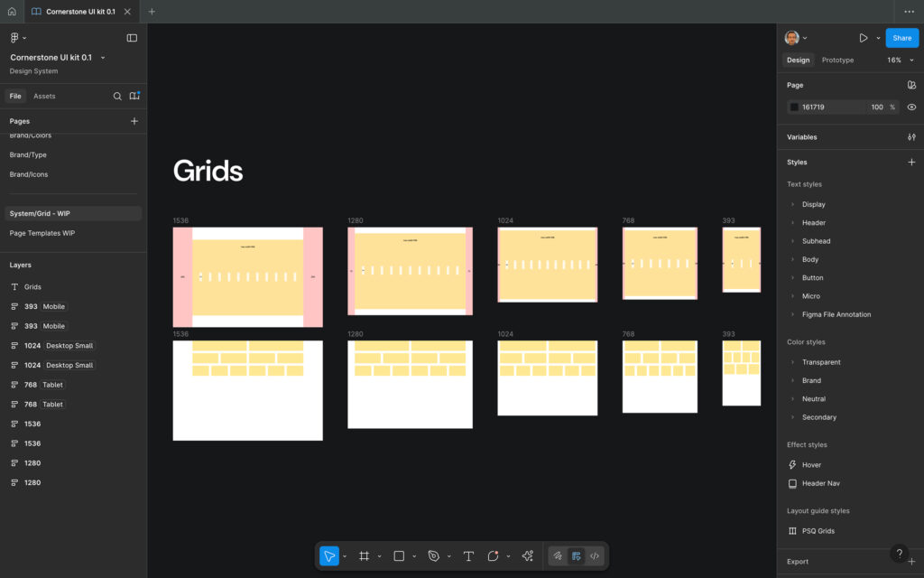Switch to Dev Mode toggle in toolbar

coord(595,556)
